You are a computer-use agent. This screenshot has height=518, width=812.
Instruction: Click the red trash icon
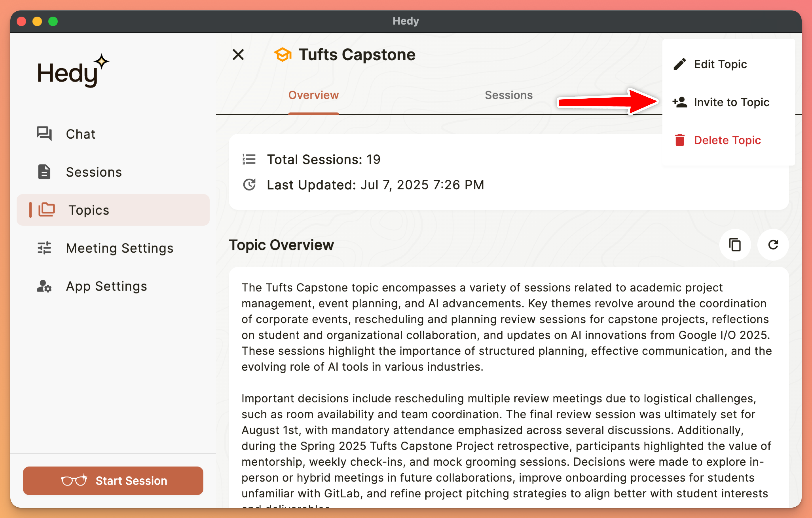[x=679, y=140]
